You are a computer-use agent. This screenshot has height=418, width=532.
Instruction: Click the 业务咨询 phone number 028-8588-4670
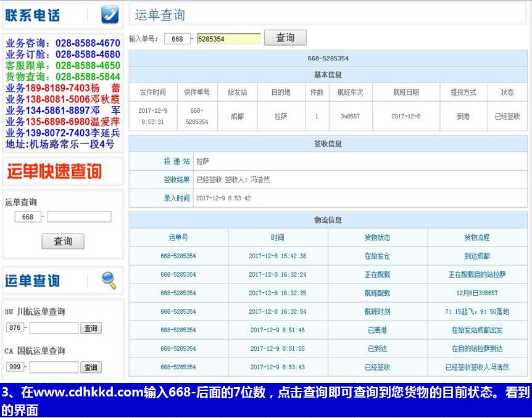pyautogui.click(x=88, y=43)
